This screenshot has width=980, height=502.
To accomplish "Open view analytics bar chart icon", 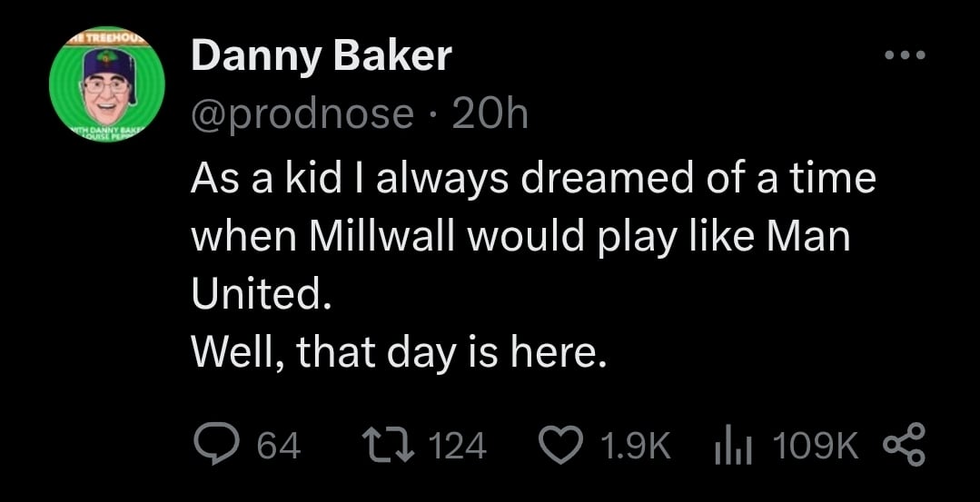I will pyautogui.click(x=731, y=445).
